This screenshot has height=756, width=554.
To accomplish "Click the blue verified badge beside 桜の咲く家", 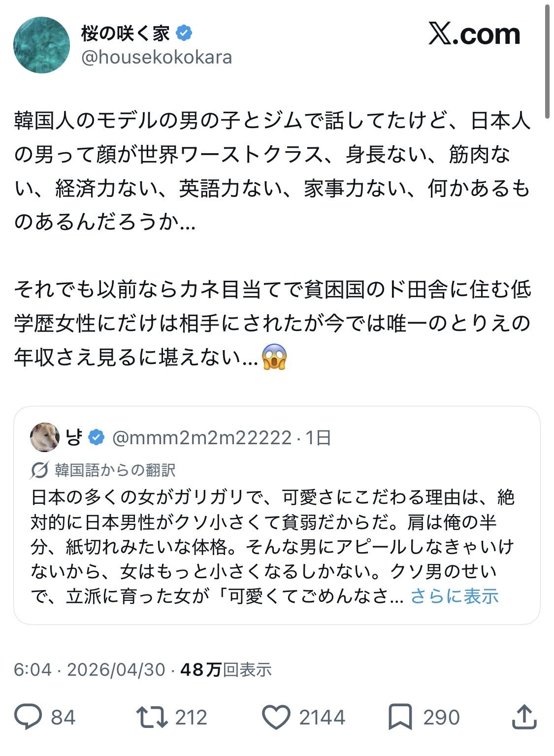I will (x=185, y=33).
